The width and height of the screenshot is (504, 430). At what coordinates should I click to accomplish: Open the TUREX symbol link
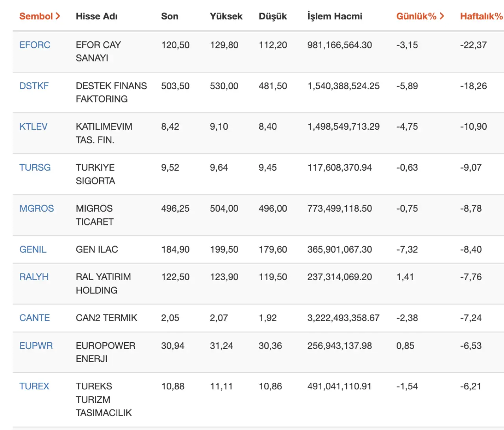(34, 386)
